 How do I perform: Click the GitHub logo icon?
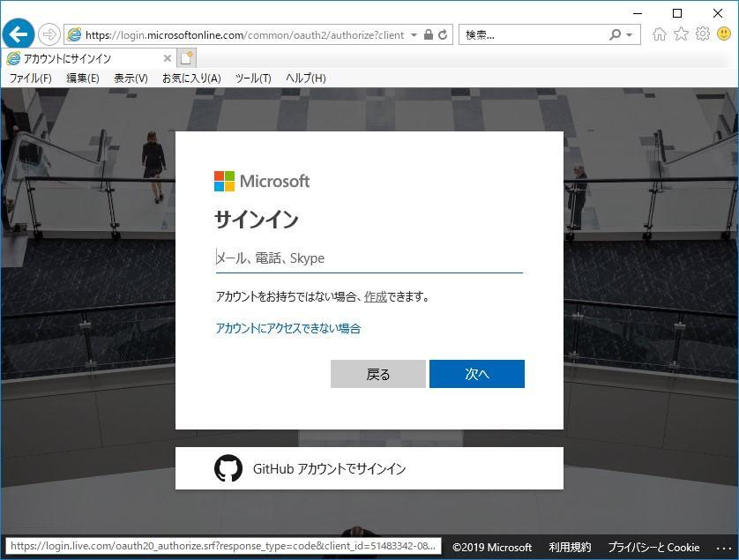pos(228,468)
